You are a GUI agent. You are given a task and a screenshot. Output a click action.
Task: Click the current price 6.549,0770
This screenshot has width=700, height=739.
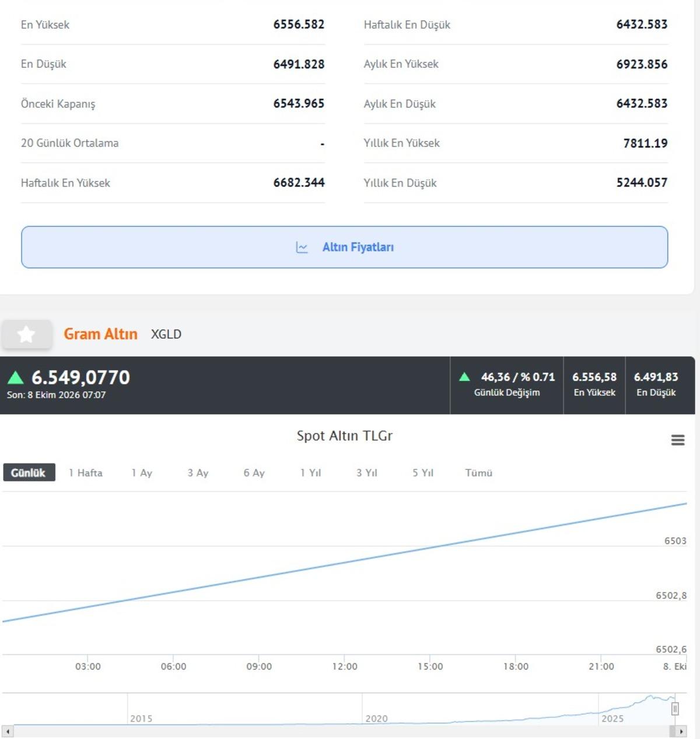pos(80,378)
